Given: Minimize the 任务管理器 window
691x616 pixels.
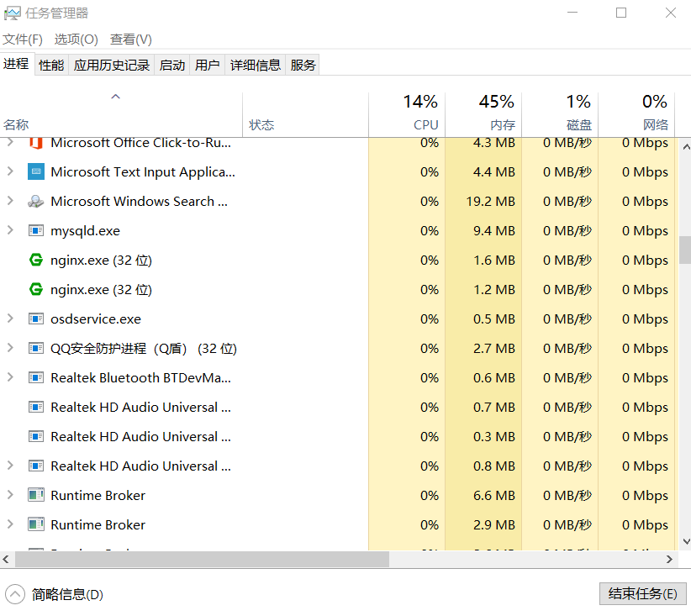Looking at the screenshot, I should tap(572, 13).
